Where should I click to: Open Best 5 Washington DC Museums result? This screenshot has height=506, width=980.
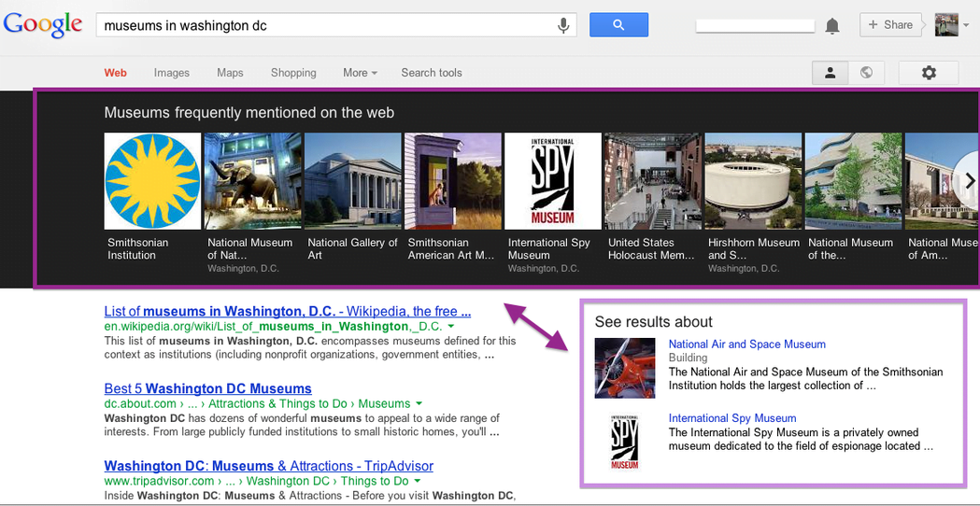tap(208, 388)
